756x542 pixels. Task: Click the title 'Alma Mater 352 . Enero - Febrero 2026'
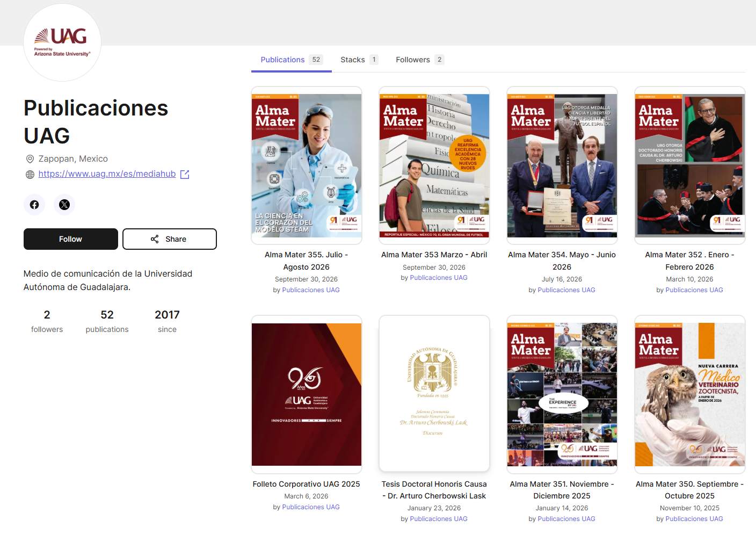click(690, 261)
